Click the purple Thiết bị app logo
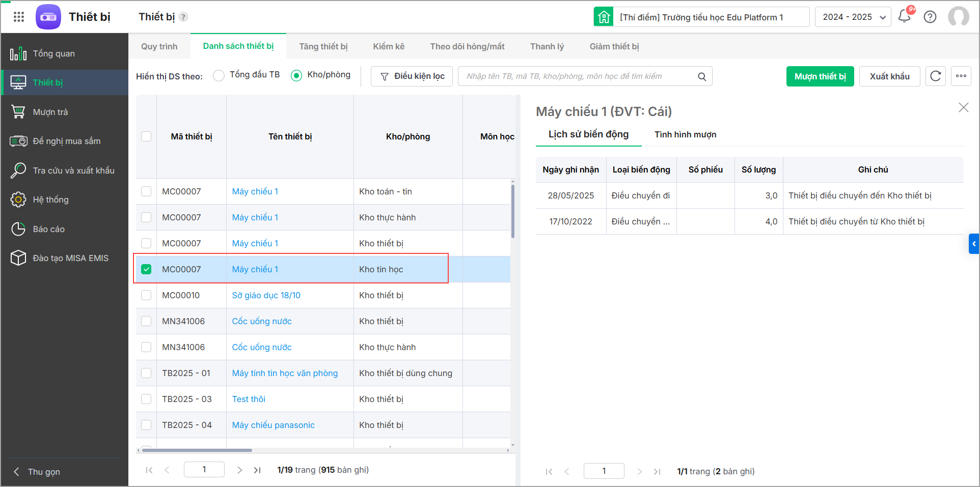This screenshot has width=980, height=487. tap(48, 17)
